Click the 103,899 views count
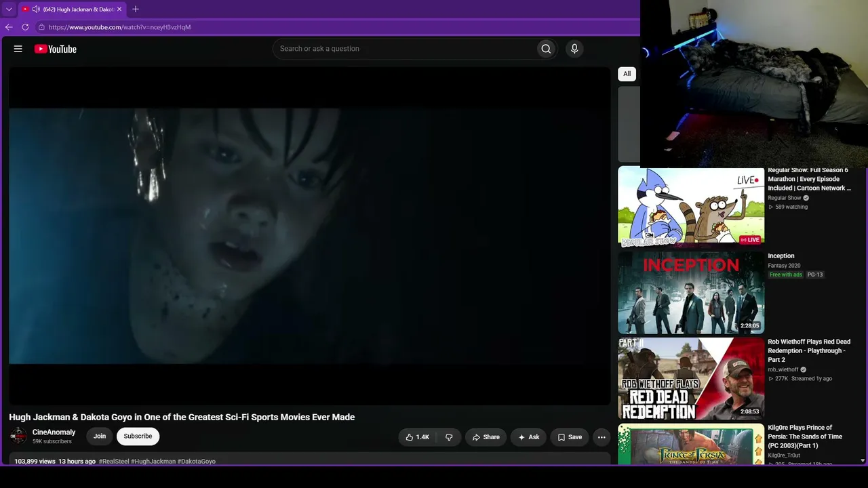This screenshot has width=868, height=488. click(35, 462)
